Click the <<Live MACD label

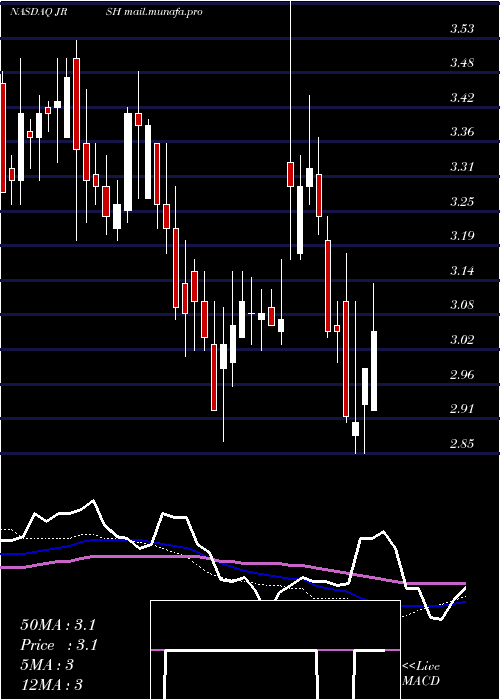[x=421, y=674]
